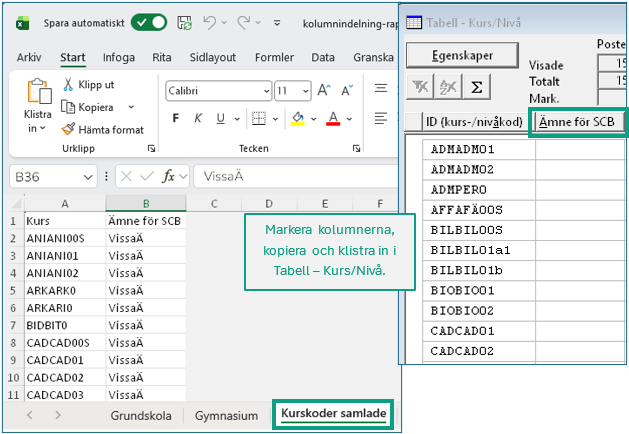Select column A header
The height and width of the screenshot is (434, 629).
tap(65, 204)
